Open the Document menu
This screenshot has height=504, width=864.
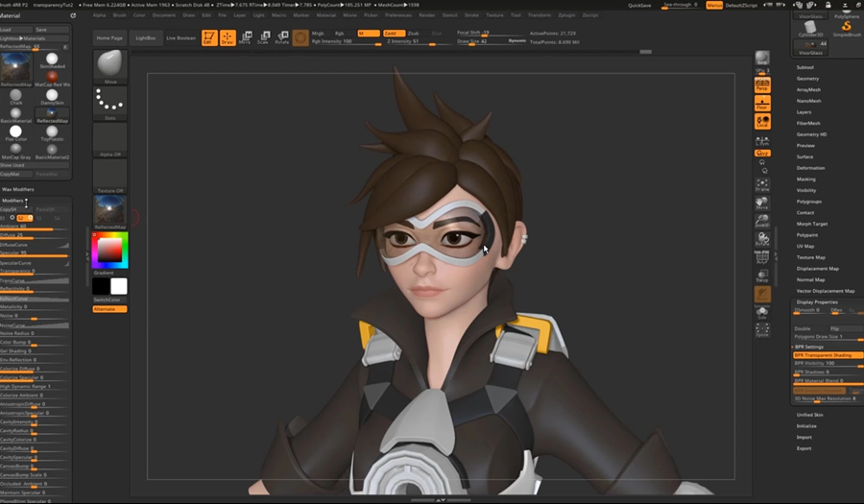[163, 15]
